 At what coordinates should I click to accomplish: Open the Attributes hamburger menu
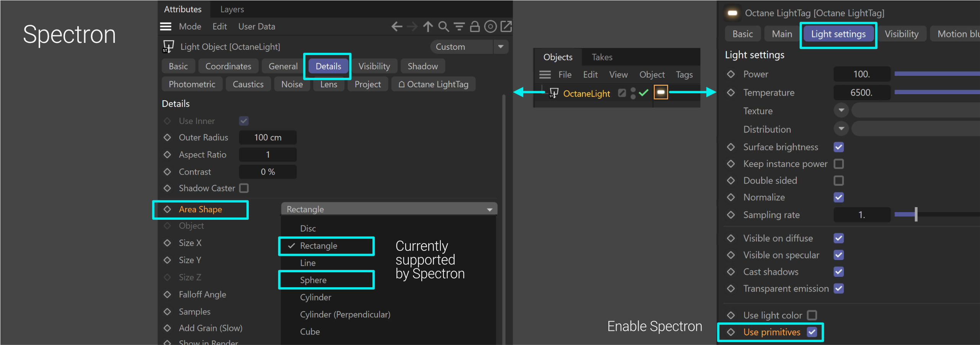coord(166,26)
